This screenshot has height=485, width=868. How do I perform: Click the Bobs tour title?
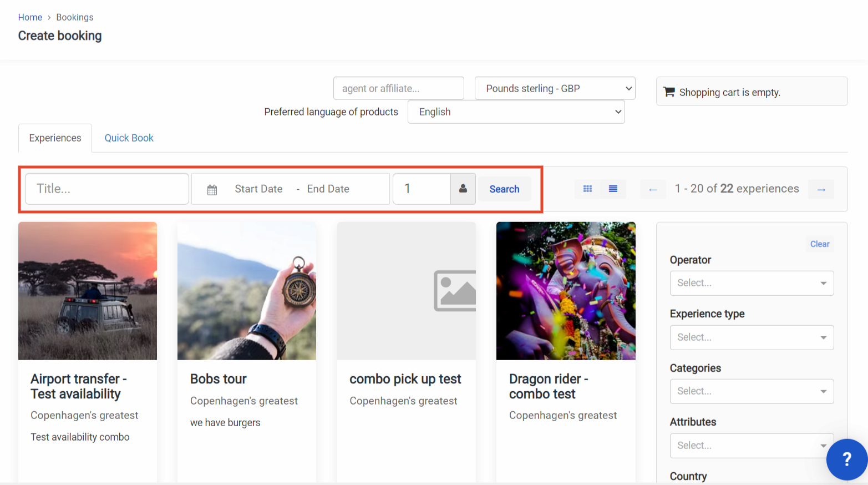coord(219,379)
